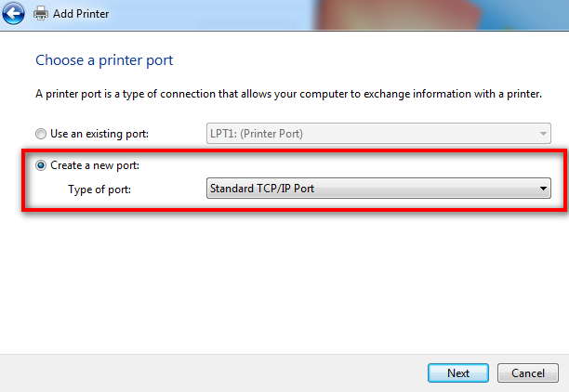Image resolution: width=569 pixels, height=392 pixels.
Task: Select the 'Create a new port' radio button
Action: [x=41, y=165]
